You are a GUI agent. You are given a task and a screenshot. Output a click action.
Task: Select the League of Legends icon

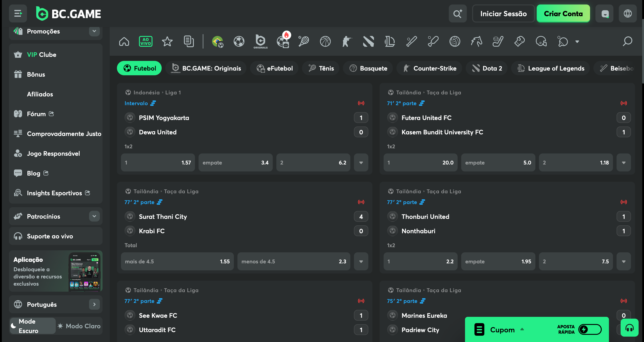(x=390, y=42)
